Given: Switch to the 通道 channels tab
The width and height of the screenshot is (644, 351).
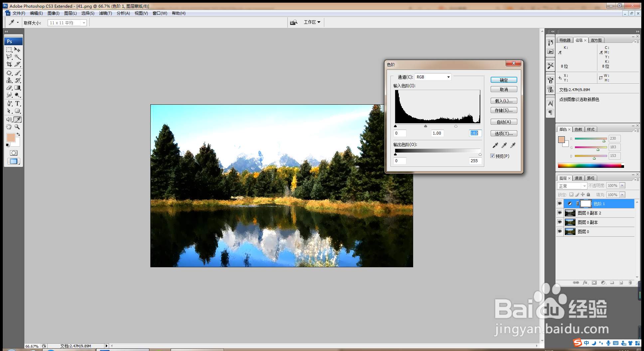Looking at the screenshot, I should click(578, 178).
